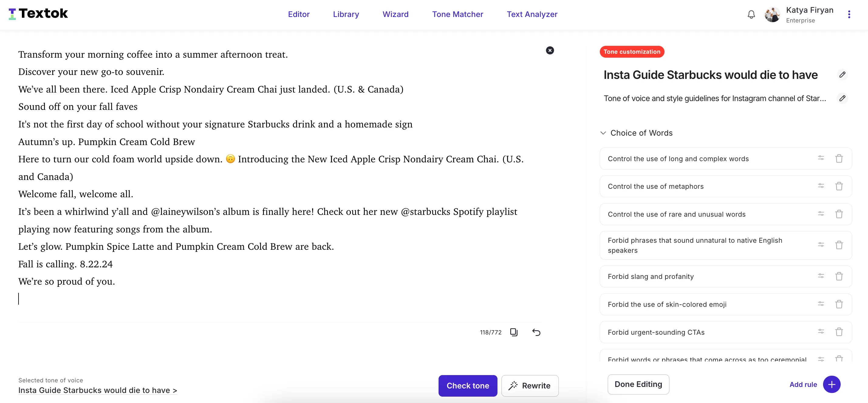Image resolution: width=868 pixels, height=403 pixels.
Task: Select the Forbid unnatural phrases rule text
Action: pos(695,245)
